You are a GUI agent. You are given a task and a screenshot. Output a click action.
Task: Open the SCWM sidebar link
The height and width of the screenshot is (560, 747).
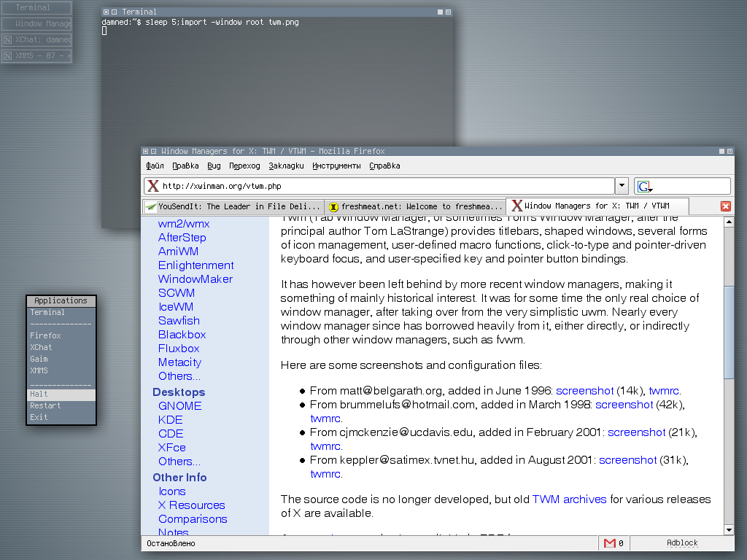(x=177, y=293)
